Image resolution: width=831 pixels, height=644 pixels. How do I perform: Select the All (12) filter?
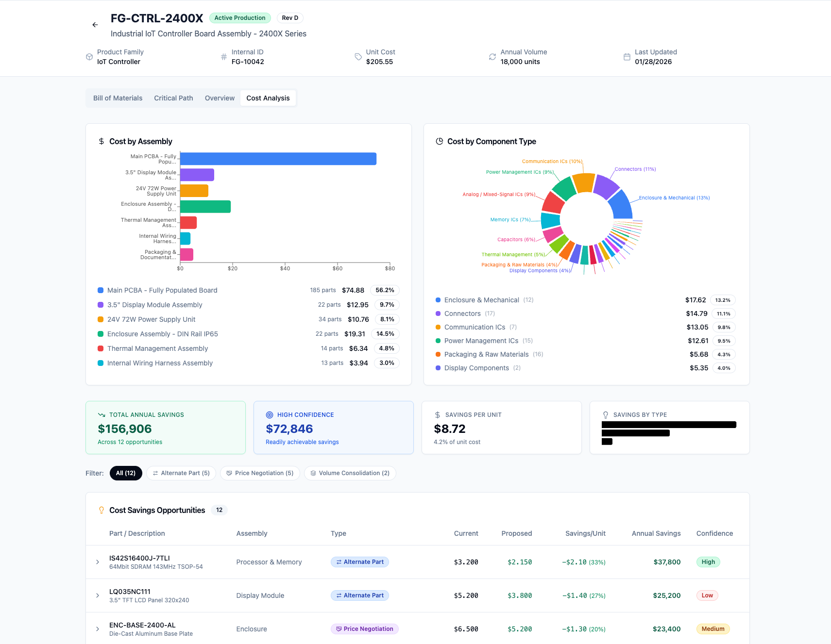[x=126, y=473]
